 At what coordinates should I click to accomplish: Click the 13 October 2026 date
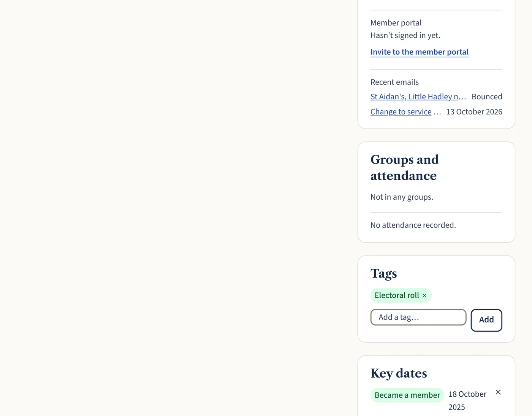click(x=474, y=112)
